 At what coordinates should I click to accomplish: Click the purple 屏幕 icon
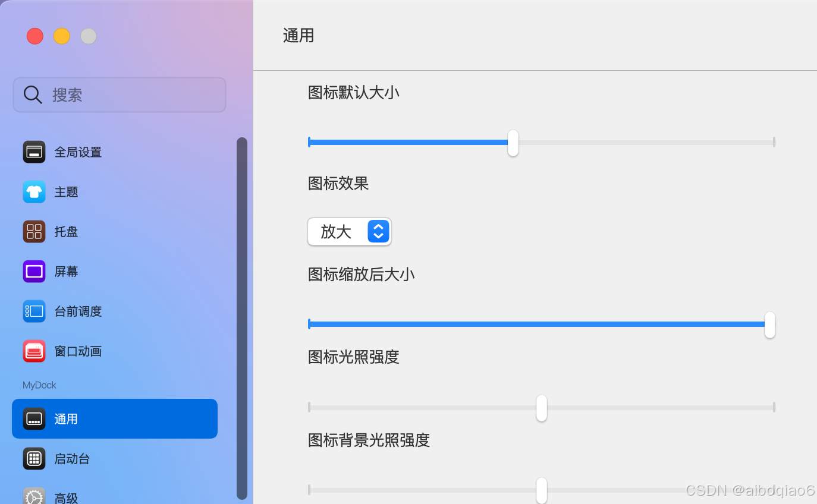point(34,272)
